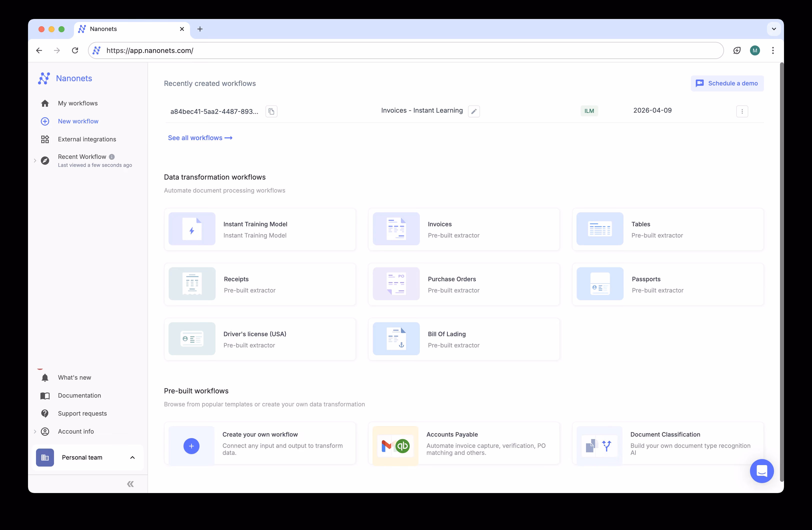Click the Document Classification split icon
Viewport: 812px width, 530px height.
[x=599, y=446]
